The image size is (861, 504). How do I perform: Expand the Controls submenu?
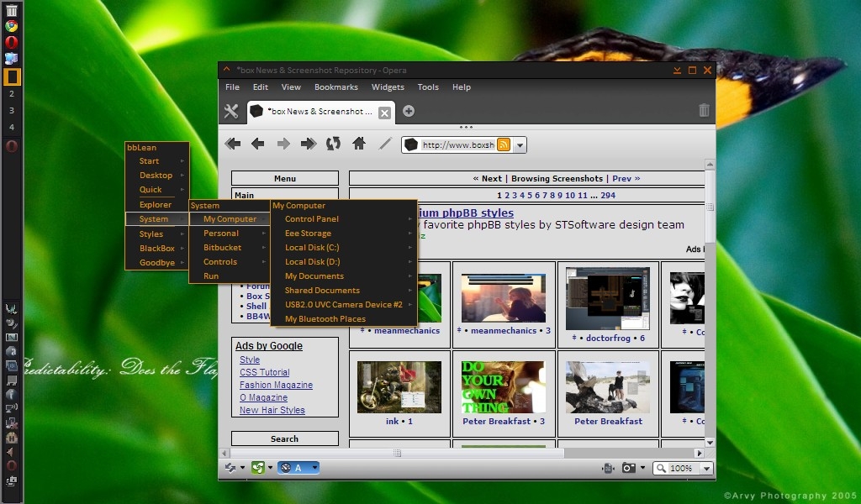pyautogui.click(x=230, y=261)
